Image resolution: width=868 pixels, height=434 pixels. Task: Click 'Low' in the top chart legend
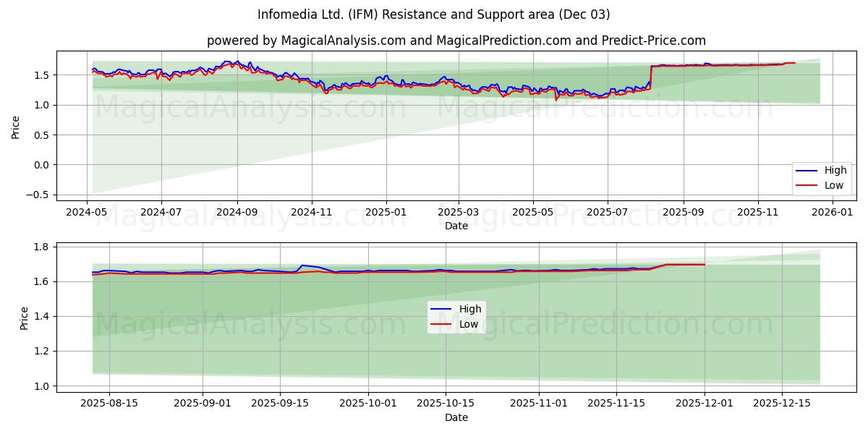[x=835, y=185]
